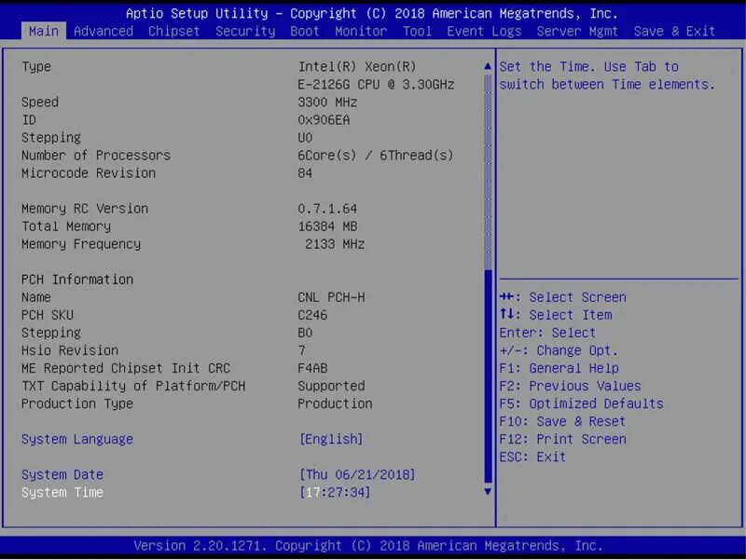Click the solid blue scrollbar thumb
The height and width of the screenshot is (560, 746).
(488, 376)
